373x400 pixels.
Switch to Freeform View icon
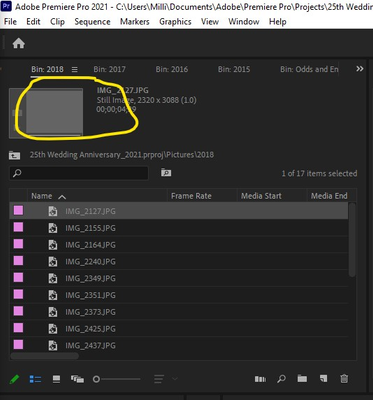point(77,379)
